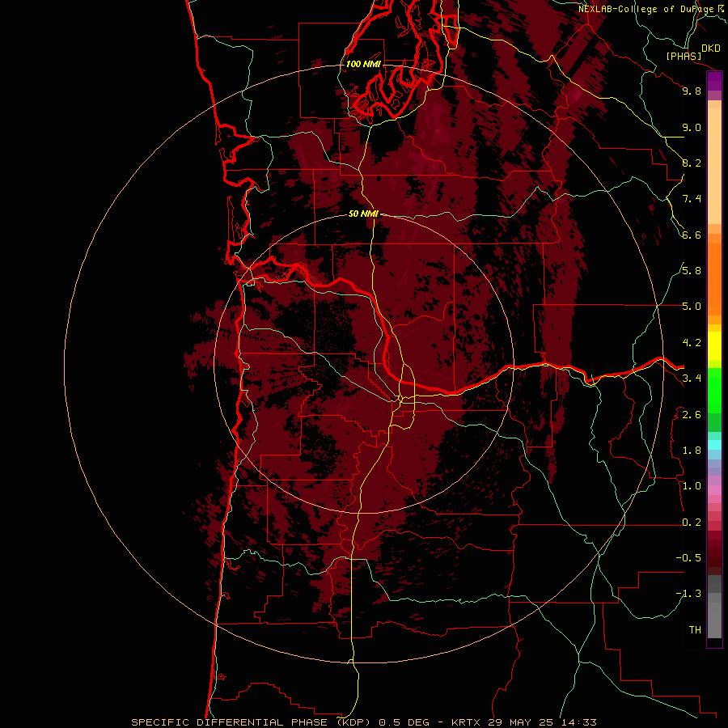Click the 5.8 scale value
The height and width of the screenshot is (728, 728).
pos(692,271)
